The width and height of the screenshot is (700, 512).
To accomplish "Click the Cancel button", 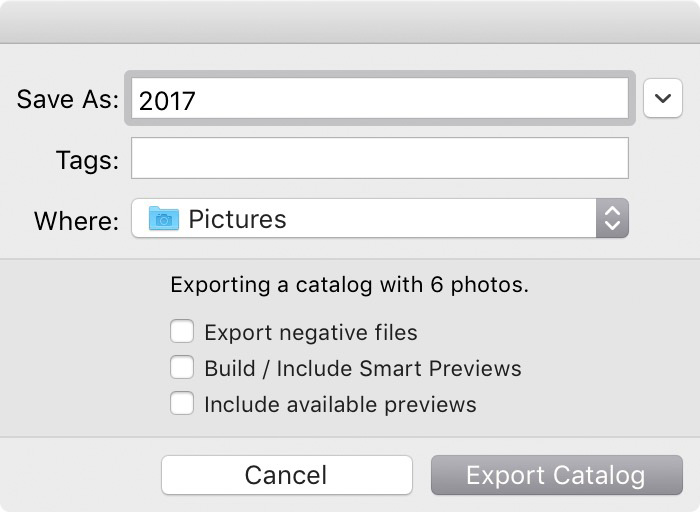I will point(287,475).
